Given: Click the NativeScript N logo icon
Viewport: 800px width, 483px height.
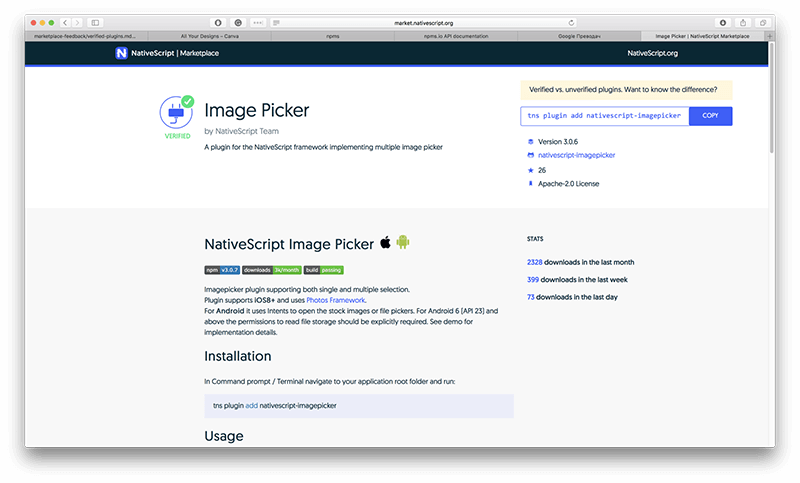Looking at the screenshot, I should point(121,53).
